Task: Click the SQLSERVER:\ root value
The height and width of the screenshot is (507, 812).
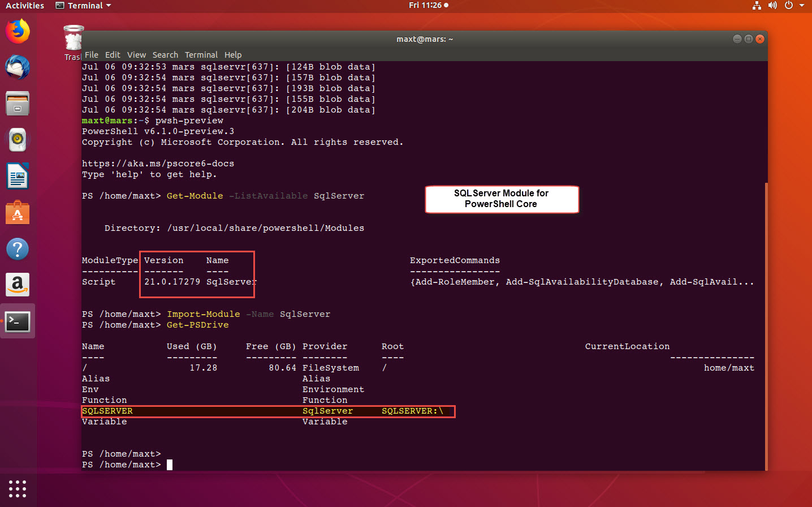Action: (x=412, y=411)
